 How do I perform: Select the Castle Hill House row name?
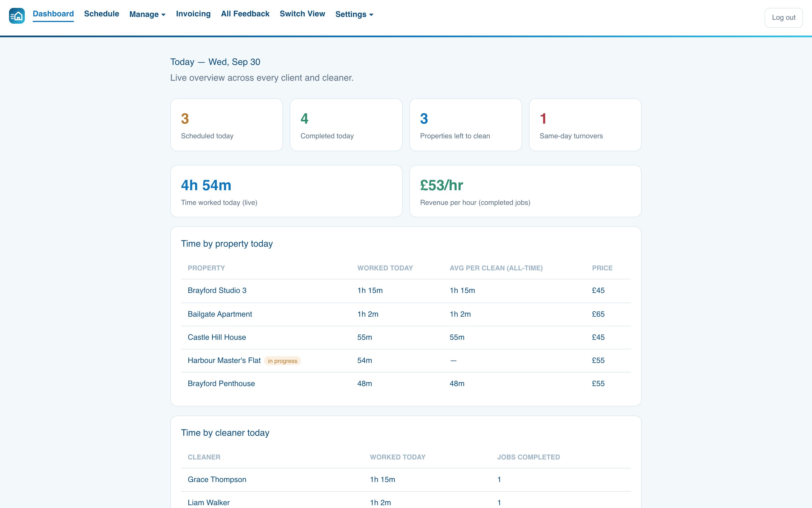[x=217, y=337]
